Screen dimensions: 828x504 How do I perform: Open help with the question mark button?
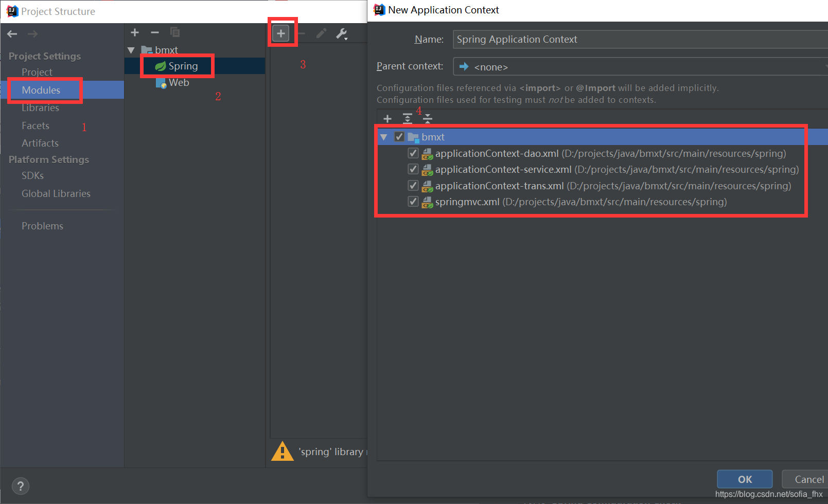pyautogui.click(x=20, y=486)
